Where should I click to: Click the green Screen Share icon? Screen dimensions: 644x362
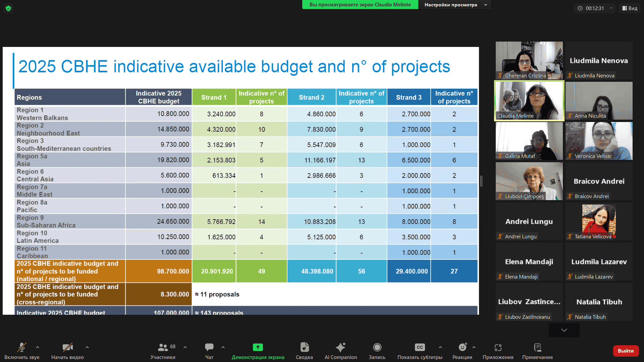[258, 348]
